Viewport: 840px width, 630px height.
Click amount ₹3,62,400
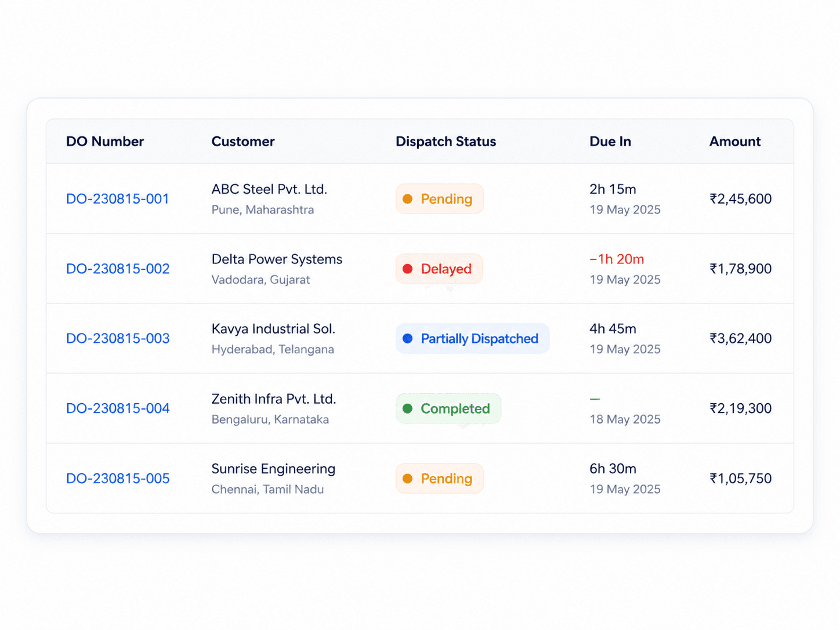coord(741,338)
